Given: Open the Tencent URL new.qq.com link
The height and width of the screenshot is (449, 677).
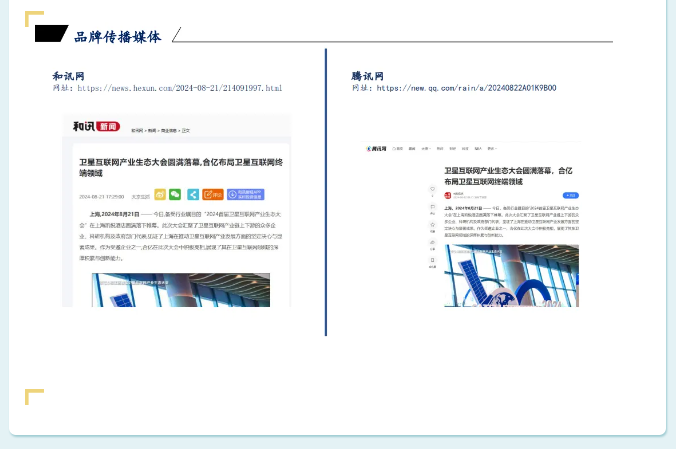Looking at the screenshot, I should (466, 88).
